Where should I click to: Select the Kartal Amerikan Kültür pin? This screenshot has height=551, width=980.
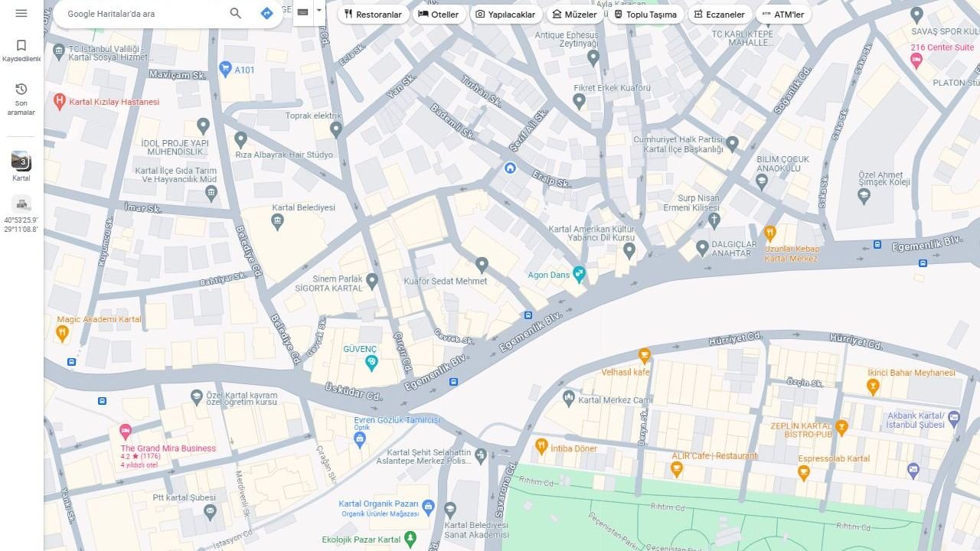(629, 249)
